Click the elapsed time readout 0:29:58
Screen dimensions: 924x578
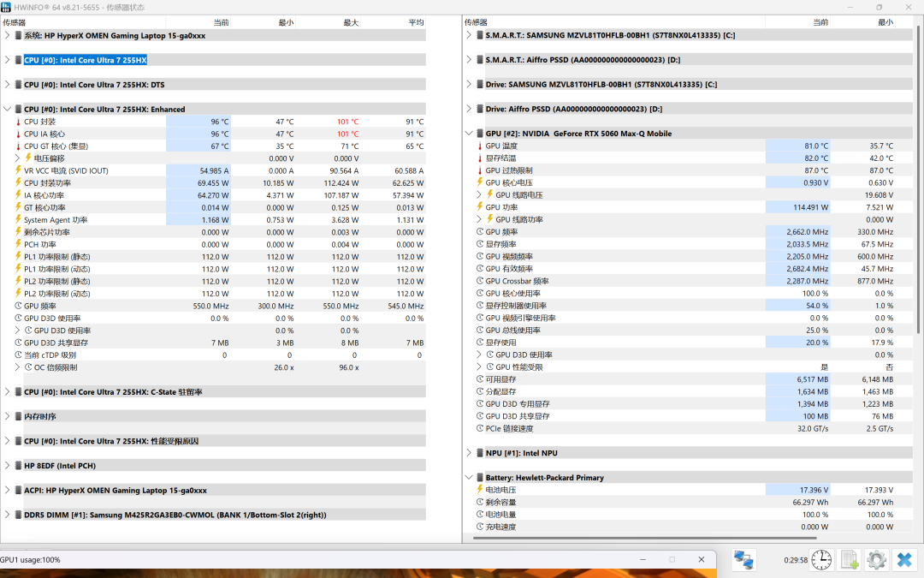tap(796, 560)
